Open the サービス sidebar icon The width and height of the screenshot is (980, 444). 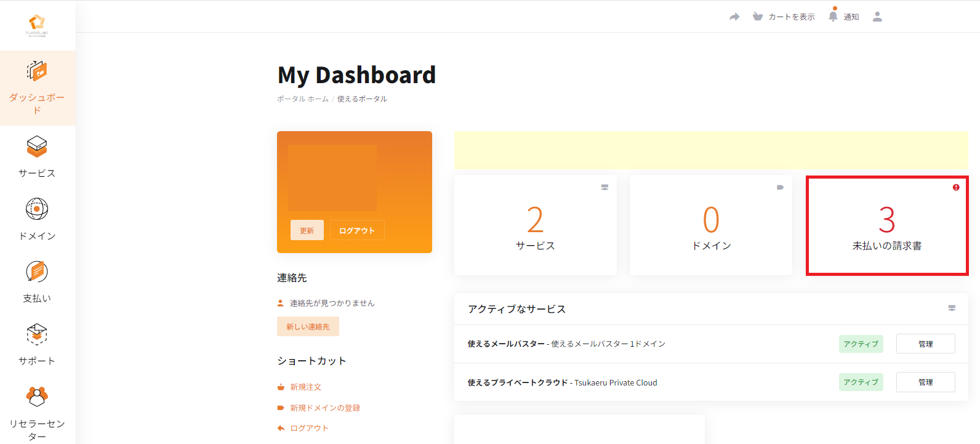37,147
